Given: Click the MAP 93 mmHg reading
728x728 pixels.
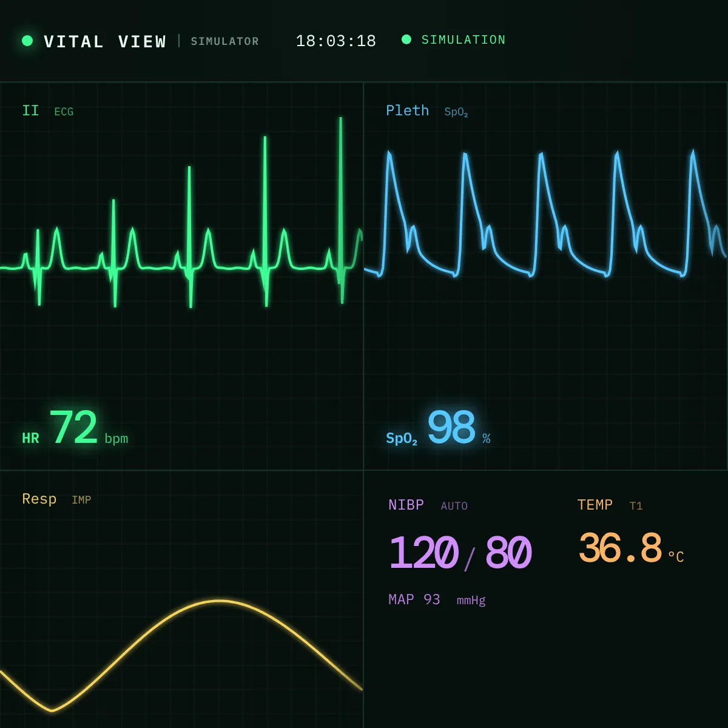Looking at the screenshot, I should (437, 600).
